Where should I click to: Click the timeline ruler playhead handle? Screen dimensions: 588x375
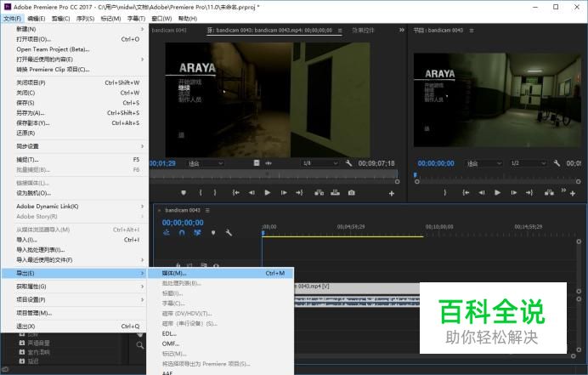pyautogui.click(x=263, y=233)
